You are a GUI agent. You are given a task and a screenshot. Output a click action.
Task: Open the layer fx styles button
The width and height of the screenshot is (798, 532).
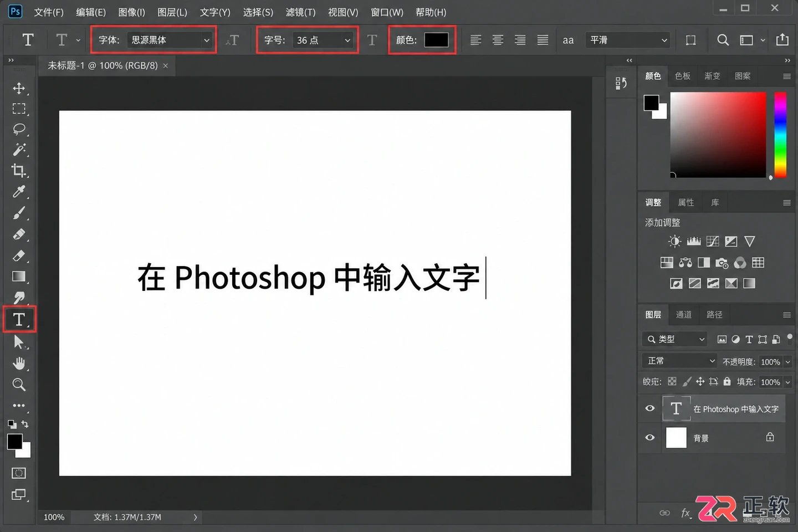pyautogui.click(x=686, y=513)
